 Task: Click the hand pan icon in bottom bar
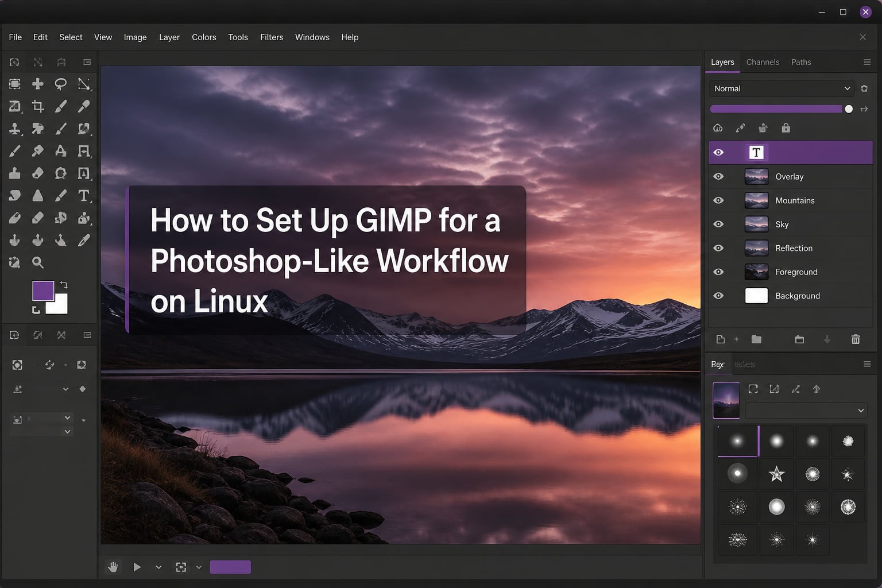(113, 567)
